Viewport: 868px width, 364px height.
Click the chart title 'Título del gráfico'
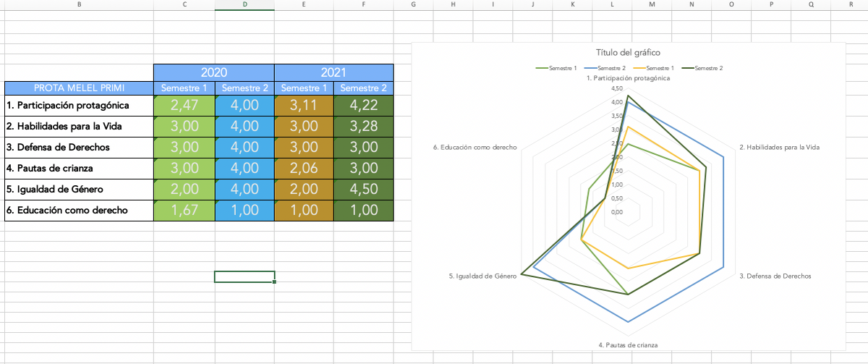[x=628, y=53]
